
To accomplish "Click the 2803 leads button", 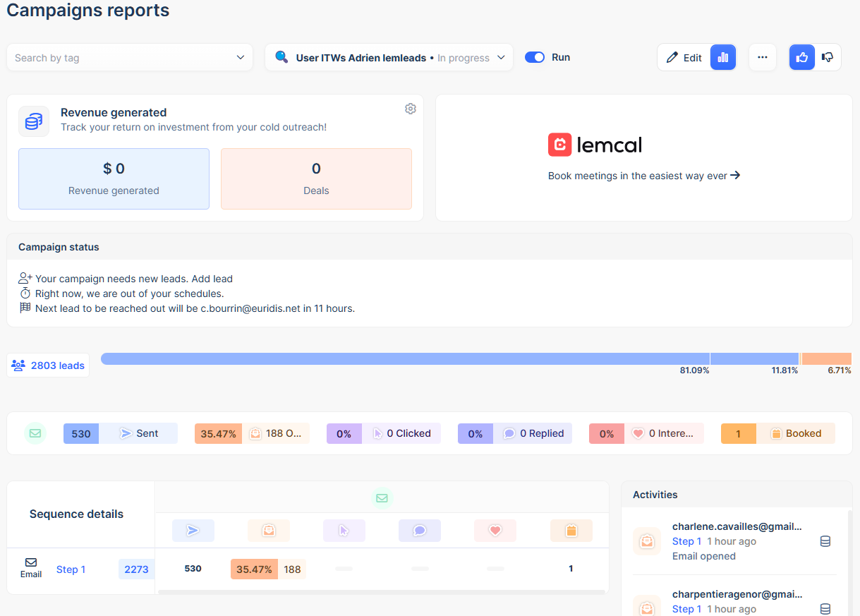I will (49, 366).
